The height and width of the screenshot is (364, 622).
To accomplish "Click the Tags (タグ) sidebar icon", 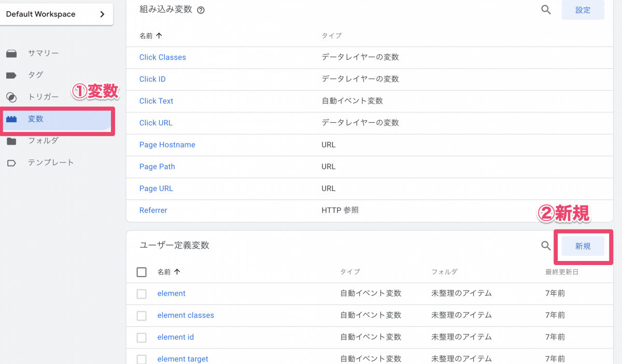I will (11, 75).
